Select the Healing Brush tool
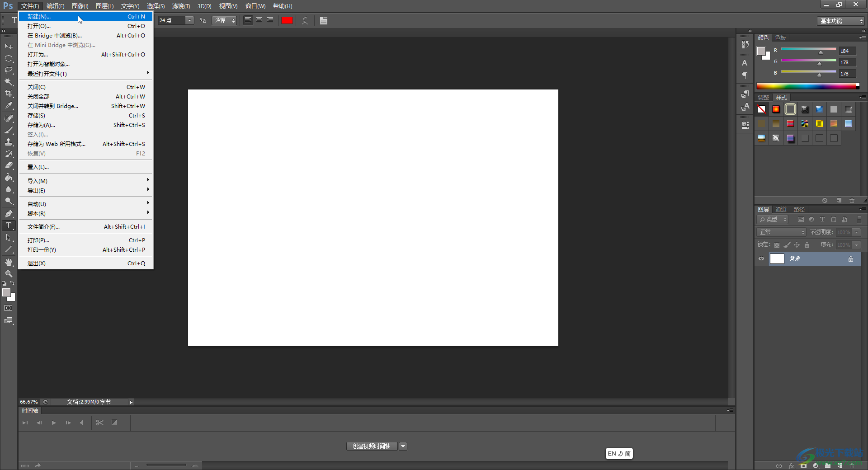The width and height of the screenshot is (868, 470). (x=9, y=118)
